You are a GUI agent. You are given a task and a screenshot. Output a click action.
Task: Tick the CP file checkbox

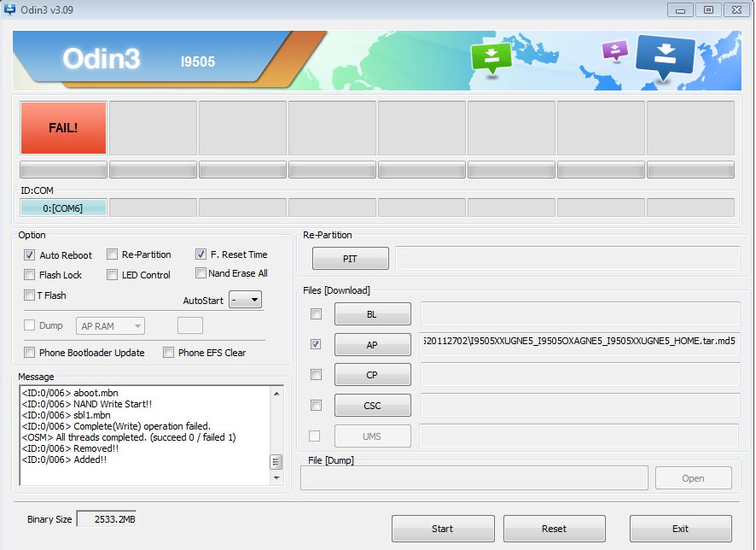click(x=316, y=374)
